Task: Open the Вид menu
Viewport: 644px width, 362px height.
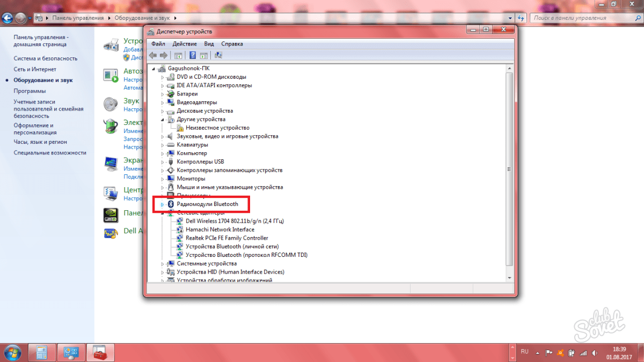Action: tap(209, 44)
